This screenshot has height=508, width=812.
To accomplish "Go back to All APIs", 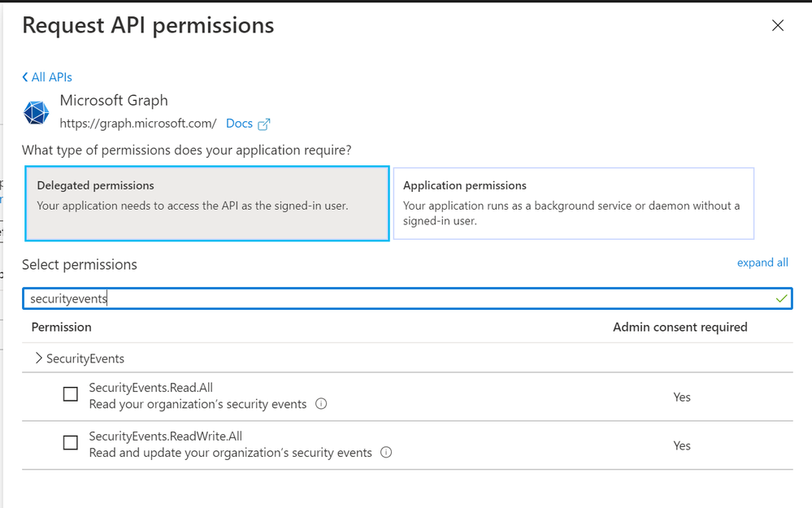I will (x=51, y=77).
